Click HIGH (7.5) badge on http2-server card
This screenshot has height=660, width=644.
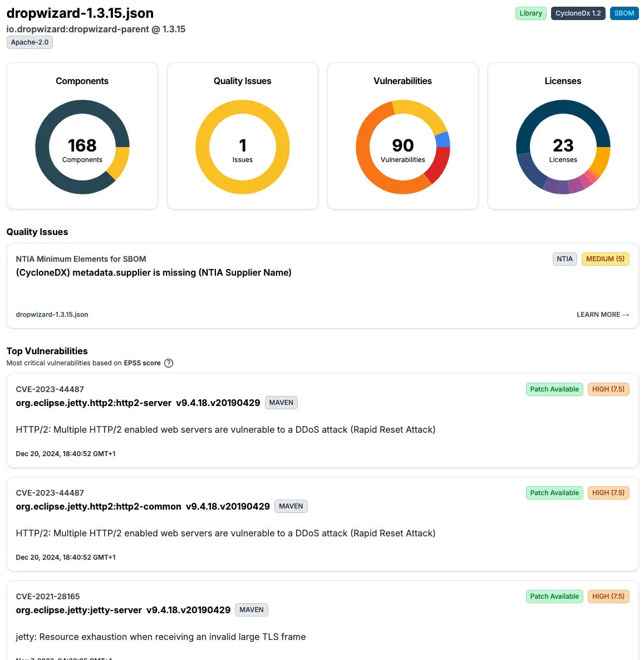(608, 389)
